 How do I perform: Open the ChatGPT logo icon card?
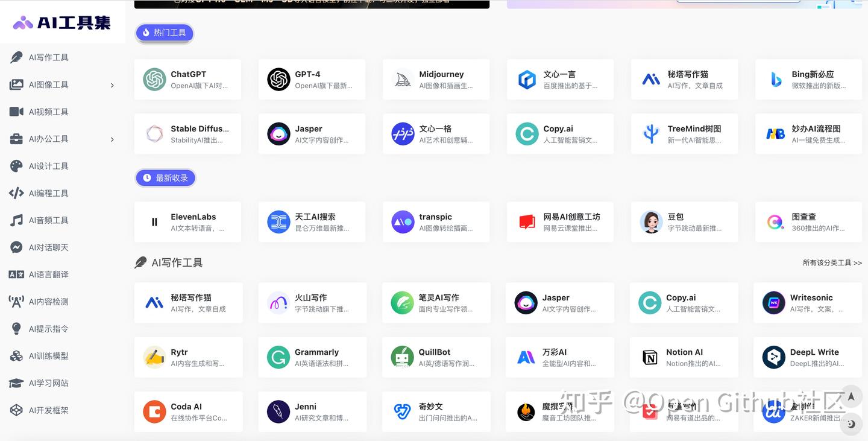pyautogui.click(x=187, y=80)
